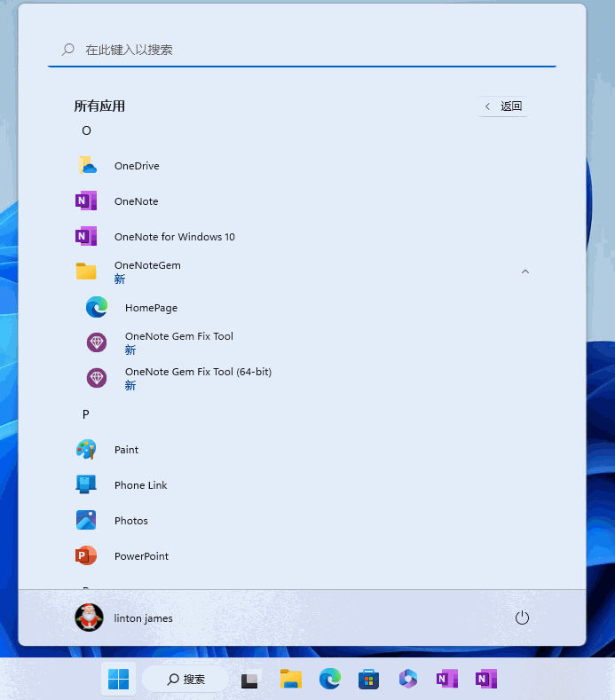Click the letter O section header
The width and height of the screenshot is (615, 700).
pos(87,130)
